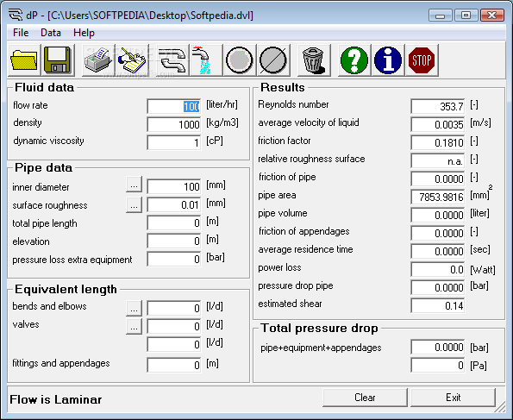Click the friction of pipe result field
The height and width of the screenshot is (420, 513).
(x=438, y=179)
